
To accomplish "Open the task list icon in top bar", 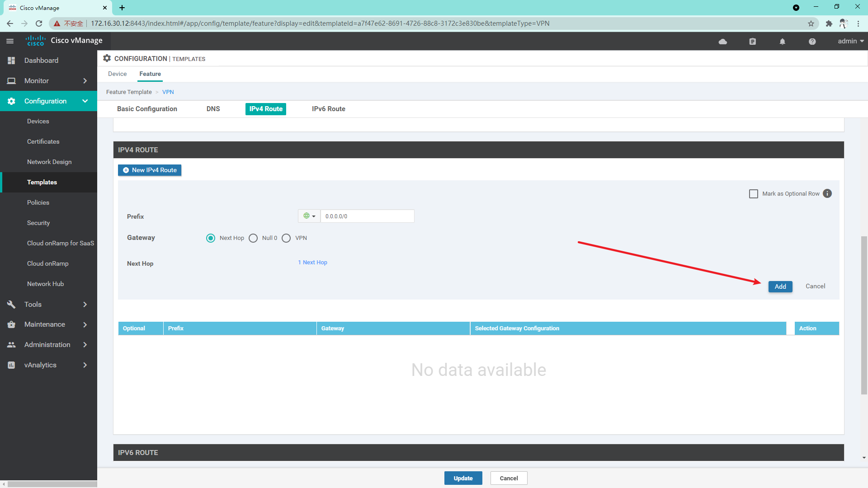I will [752, 41].
